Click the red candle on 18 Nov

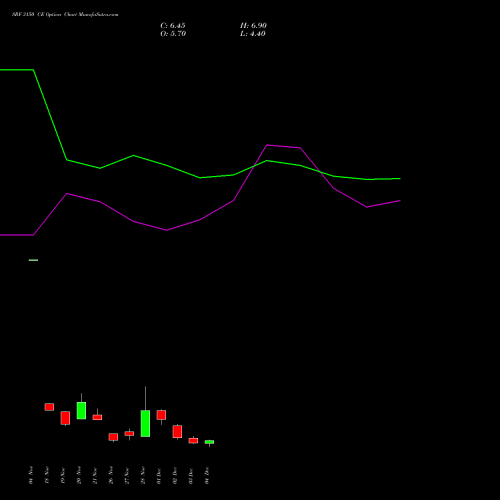49,407
